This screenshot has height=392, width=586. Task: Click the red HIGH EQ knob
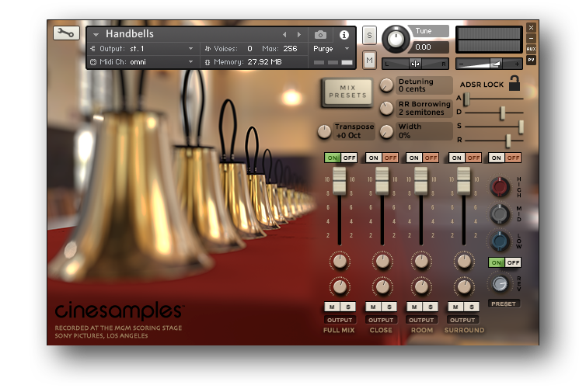[500, 186]
